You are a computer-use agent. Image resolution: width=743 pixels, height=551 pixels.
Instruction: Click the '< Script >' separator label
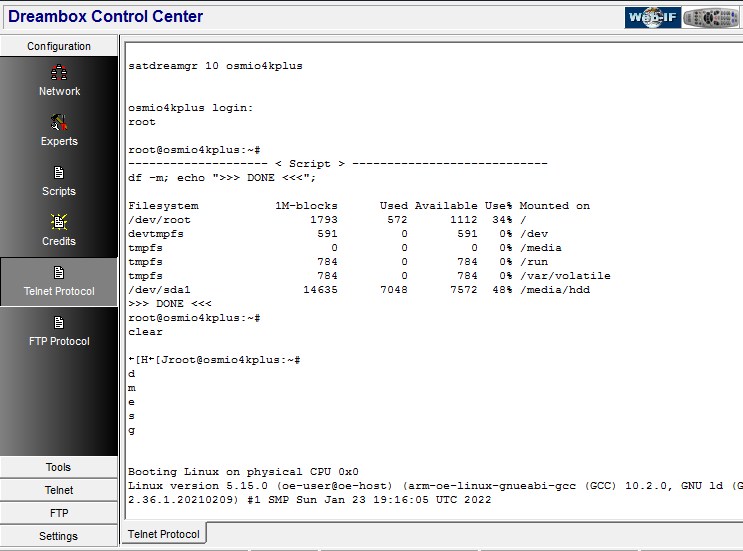(310, 163)
